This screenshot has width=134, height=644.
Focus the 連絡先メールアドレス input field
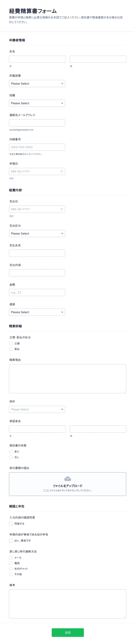[x=37, y=123]
